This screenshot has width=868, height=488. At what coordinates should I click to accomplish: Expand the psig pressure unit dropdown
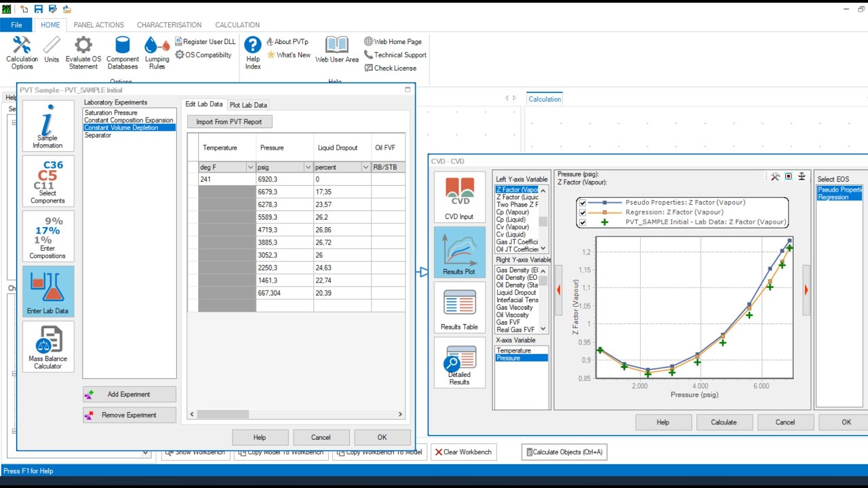point(308,167)
